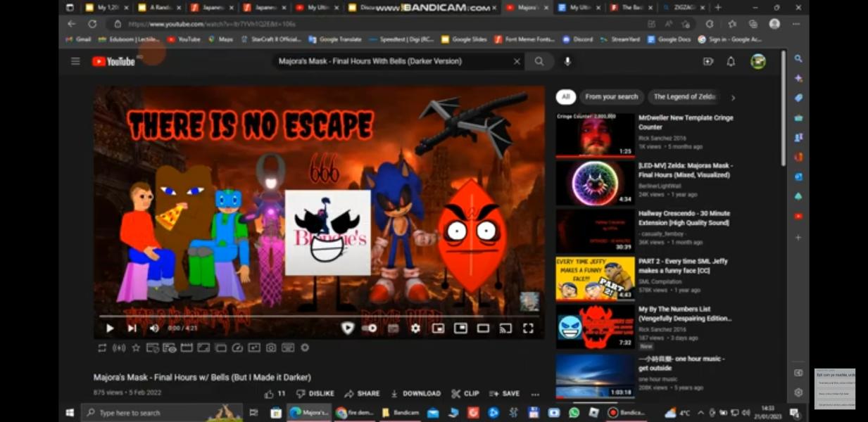Click the speedometer icon below video
This screenshot has width=868, height=422.
click(237, 347)
